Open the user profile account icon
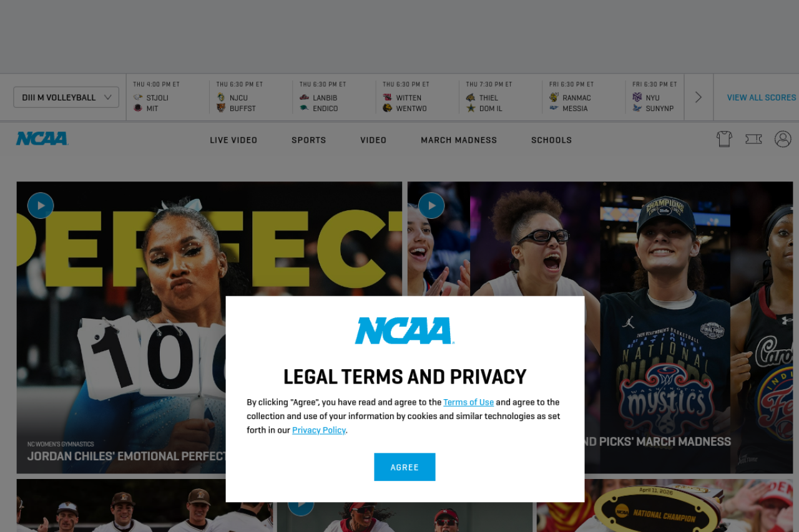The width and height of the screenshot is (799, 532). [783, 139]
